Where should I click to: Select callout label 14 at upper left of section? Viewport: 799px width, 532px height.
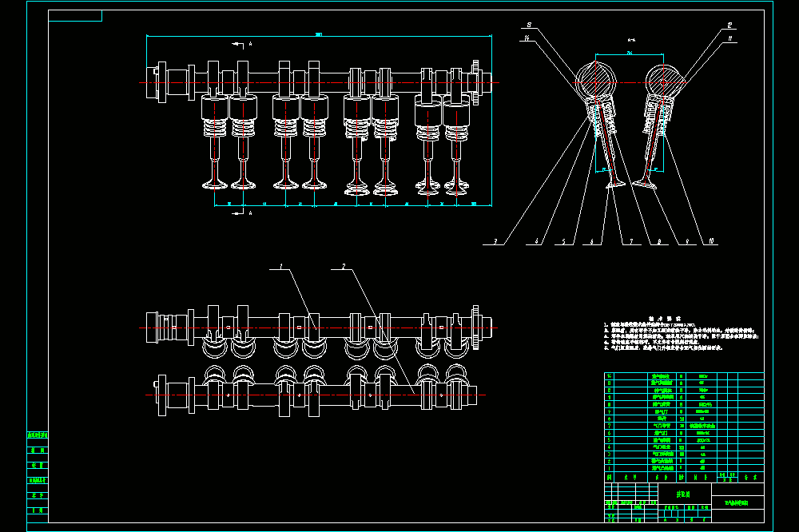tap(527, 38)
